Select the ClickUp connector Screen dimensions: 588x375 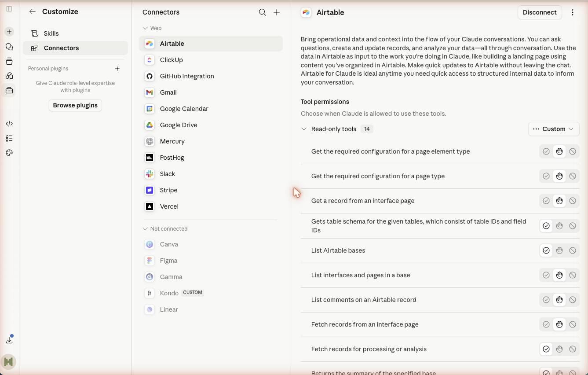211,60
